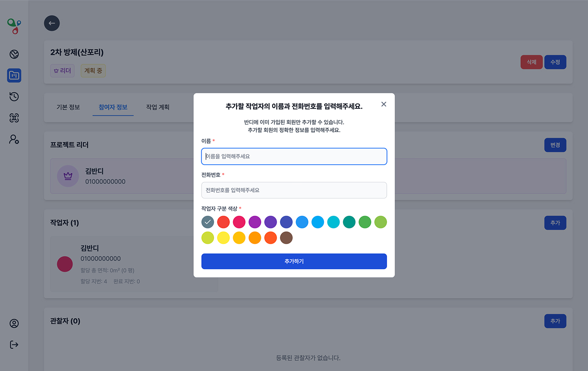Click the logout icon in sidebar
Viewport: 588px width, 371px height.
[x=14, y=345]
